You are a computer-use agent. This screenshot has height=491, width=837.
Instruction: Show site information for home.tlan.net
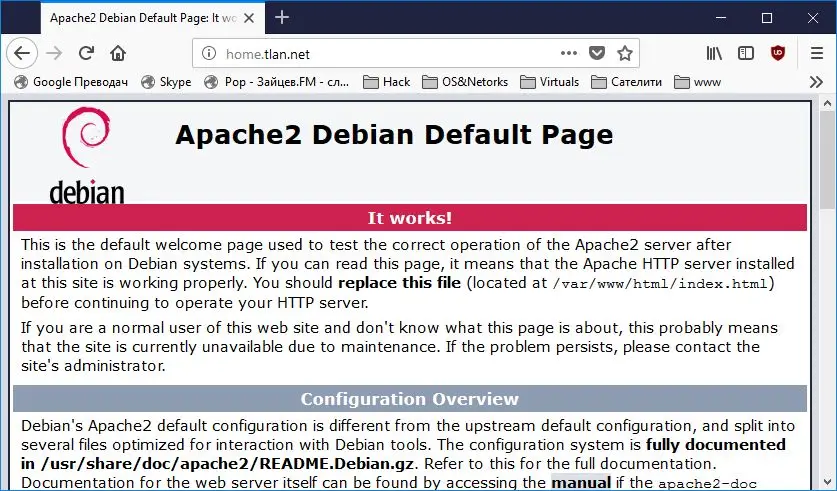click(x=209, y=53)
